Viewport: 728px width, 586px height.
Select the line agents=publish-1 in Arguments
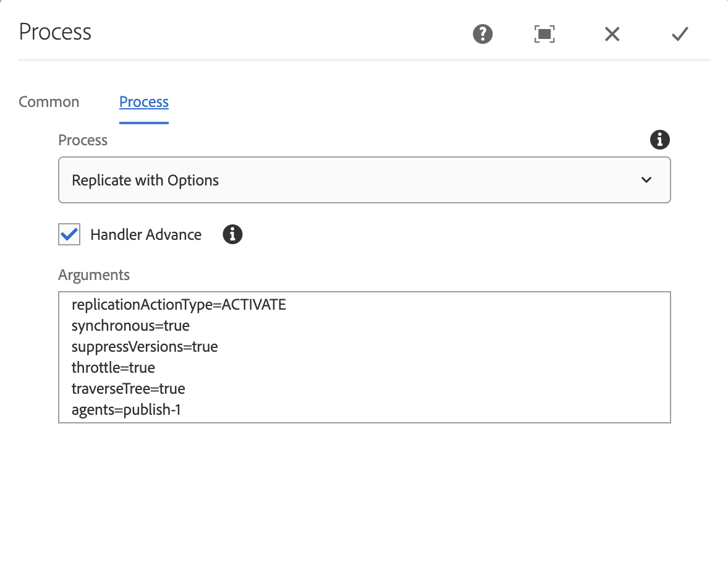(x=125, y=409)
